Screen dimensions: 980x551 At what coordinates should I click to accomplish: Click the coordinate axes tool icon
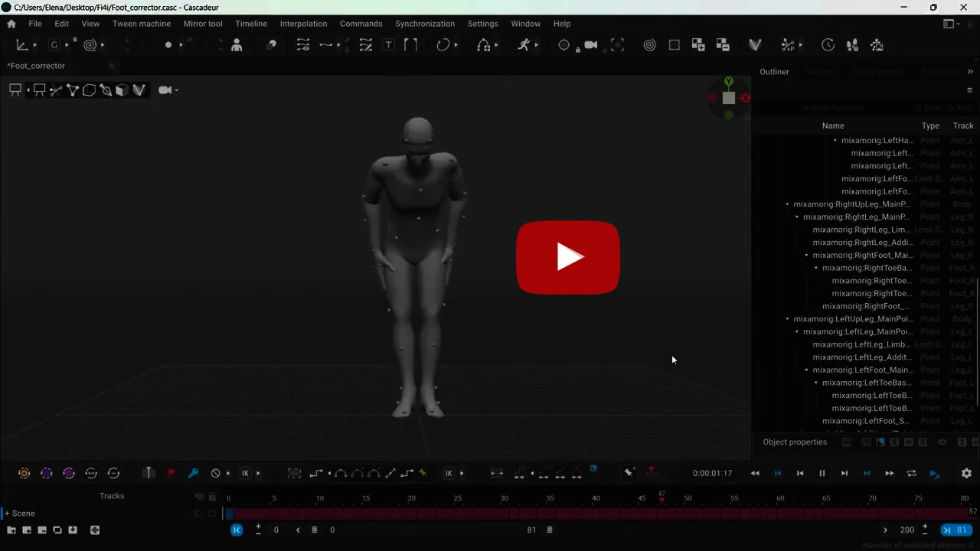tap(22, 45)
